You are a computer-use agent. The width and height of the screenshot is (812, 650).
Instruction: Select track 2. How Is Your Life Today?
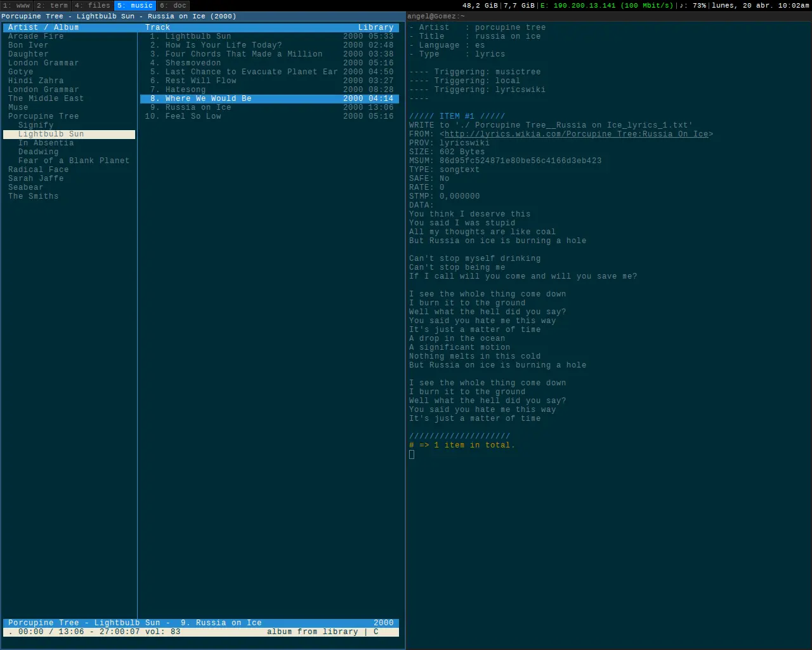click(270, 45)
